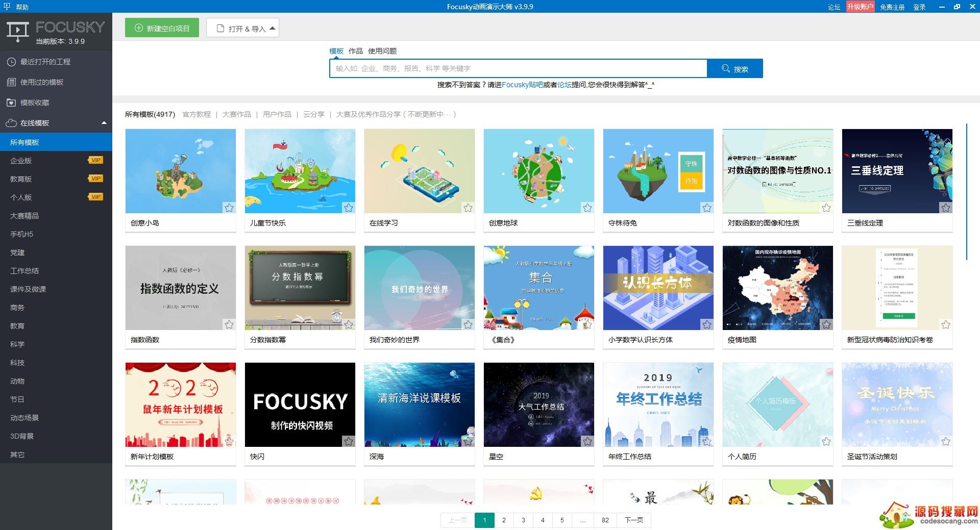
Task: Click the pin icon in the title bar
Action: pyautogui.click(x=7, y=7)
